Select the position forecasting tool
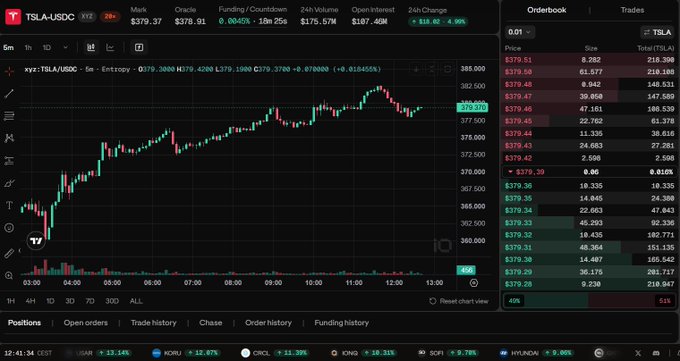680x361 pixels. tap(9, 161)
